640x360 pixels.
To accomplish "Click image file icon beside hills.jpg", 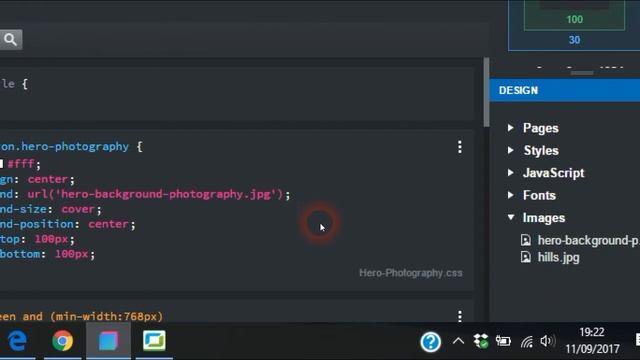I will [x=526, y=257].
